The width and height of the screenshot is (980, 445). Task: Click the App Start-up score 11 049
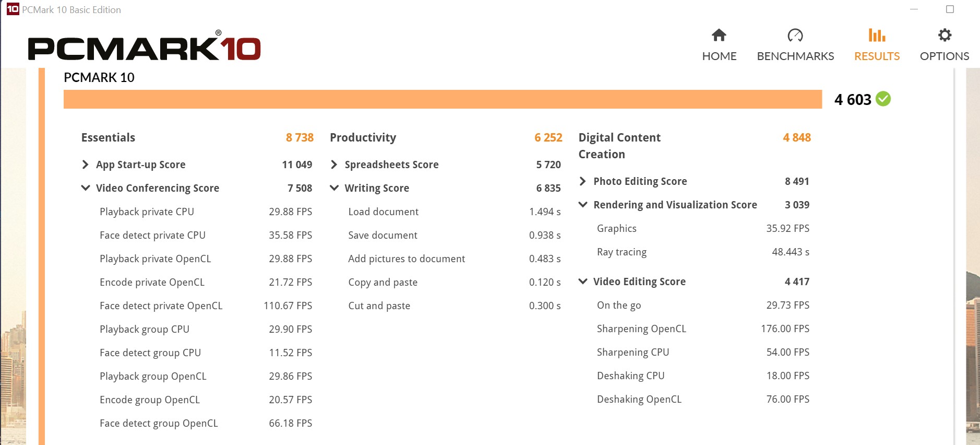[297, 165]
